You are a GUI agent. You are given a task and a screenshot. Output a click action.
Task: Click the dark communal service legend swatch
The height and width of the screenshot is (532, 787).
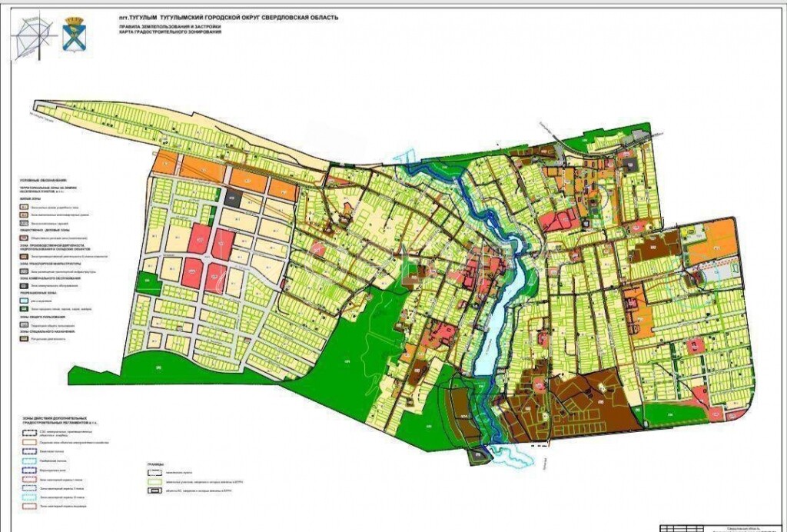click(x=24, y=285)
